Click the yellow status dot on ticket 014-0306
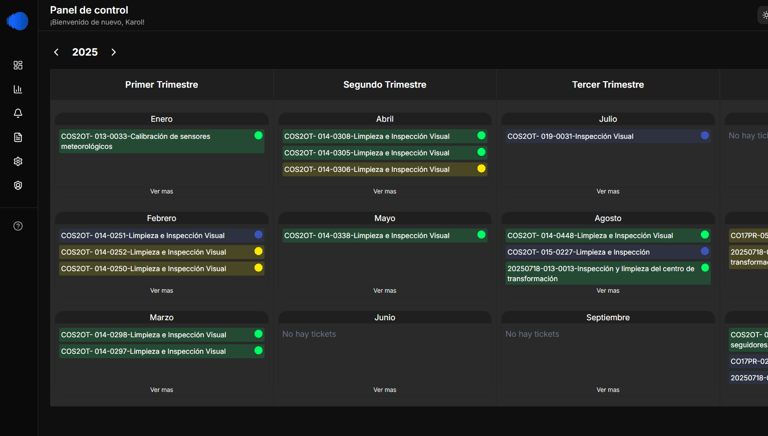 (481, 169)
